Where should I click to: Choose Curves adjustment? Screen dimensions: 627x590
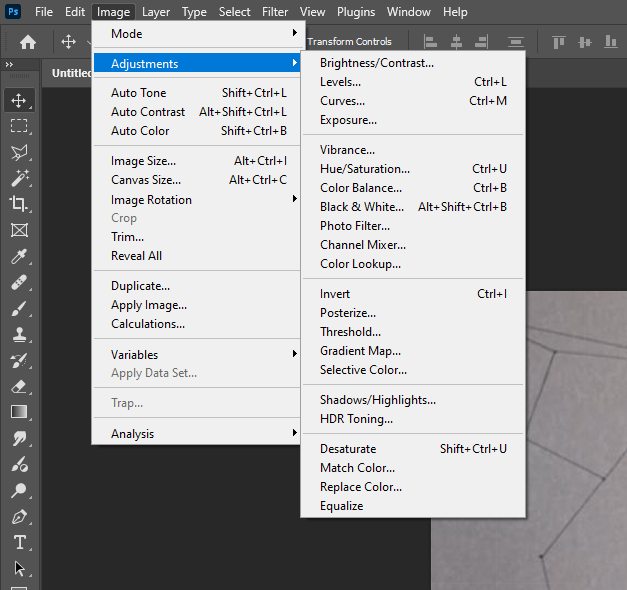tap(413, 101)
